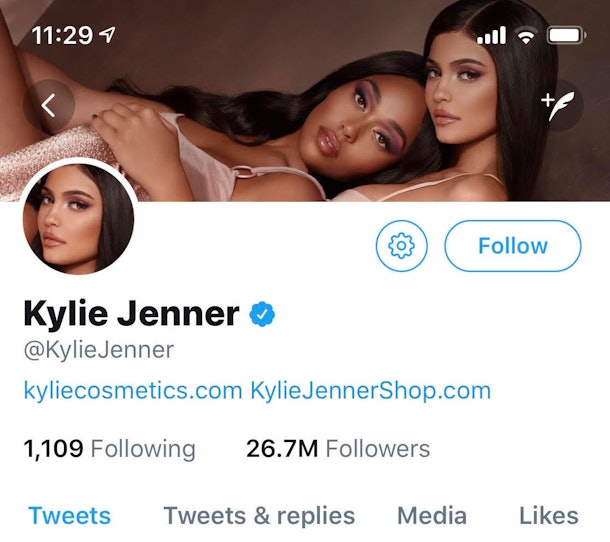Tap the location arrow beside the time
Image resolution: width=610 pixels, height=542 pixels.
coord(108,35)
